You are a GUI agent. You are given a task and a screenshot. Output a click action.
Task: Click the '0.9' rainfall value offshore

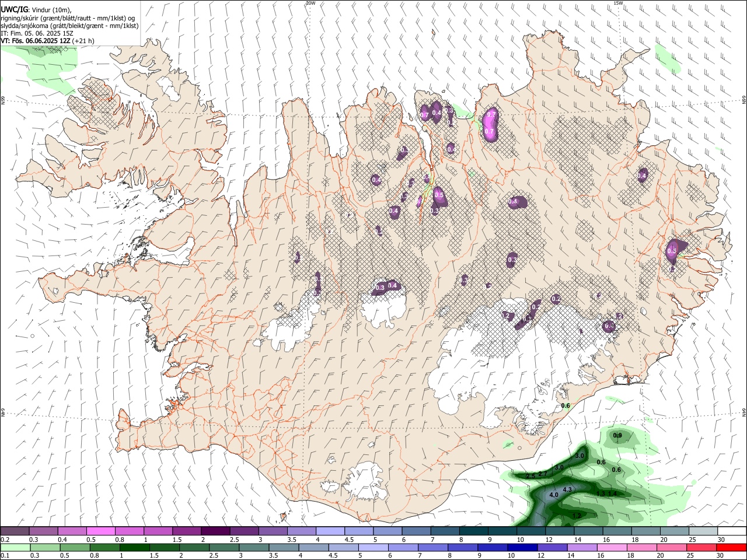[618, 436]
